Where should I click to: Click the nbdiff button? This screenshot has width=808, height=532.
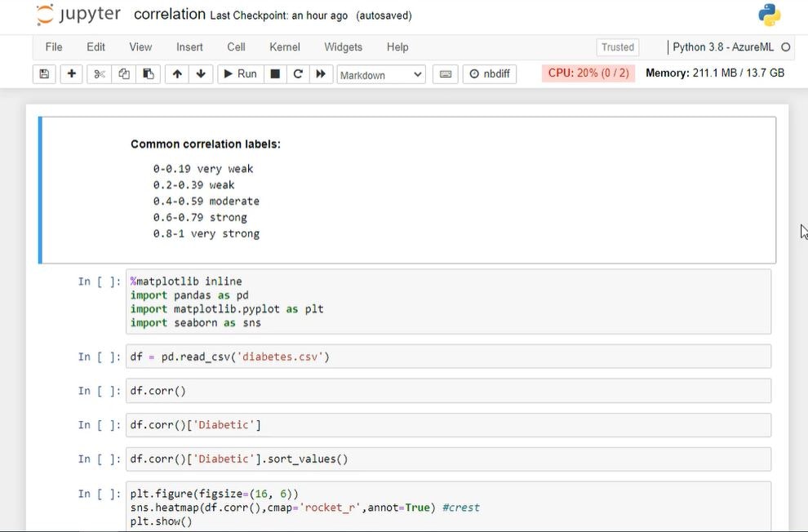click(x=490, y=74)
